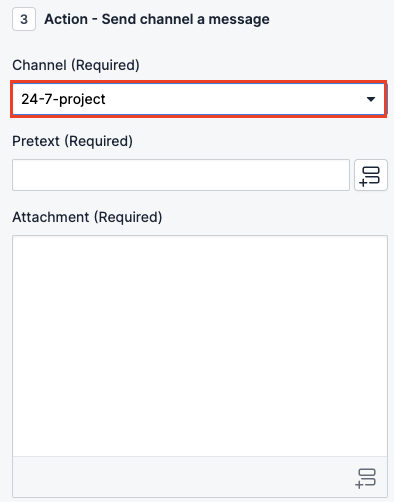Click the insert variable icon beside Pretext
This screenshot has height=502, width=394.
(371, 175)
